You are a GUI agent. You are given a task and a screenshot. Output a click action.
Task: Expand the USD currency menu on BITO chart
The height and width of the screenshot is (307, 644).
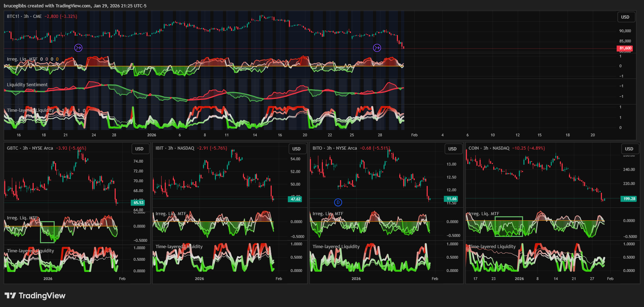click(453, 149)
